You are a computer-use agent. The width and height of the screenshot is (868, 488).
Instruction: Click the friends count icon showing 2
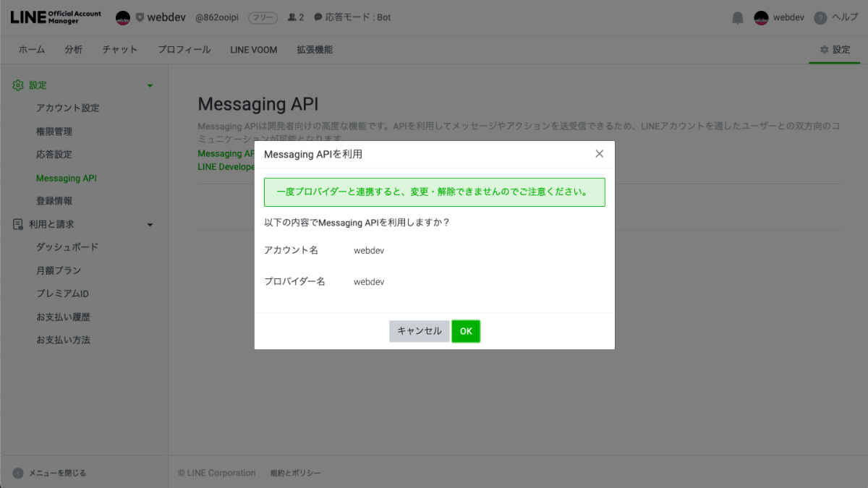click(292, 17)
